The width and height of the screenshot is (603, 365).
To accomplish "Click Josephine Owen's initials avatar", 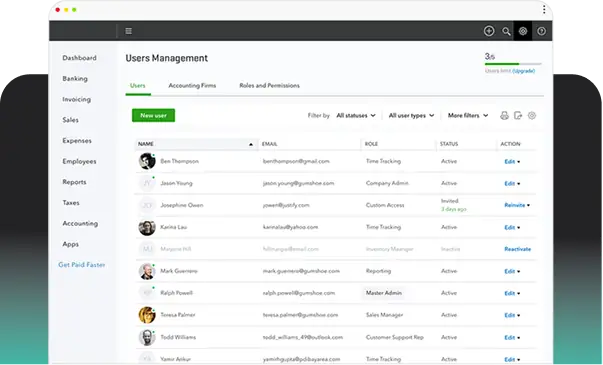I will coord(147,205).
